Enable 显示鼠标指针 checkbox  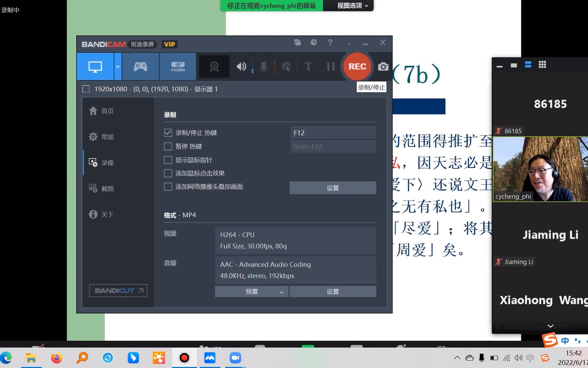coord(168,160)
